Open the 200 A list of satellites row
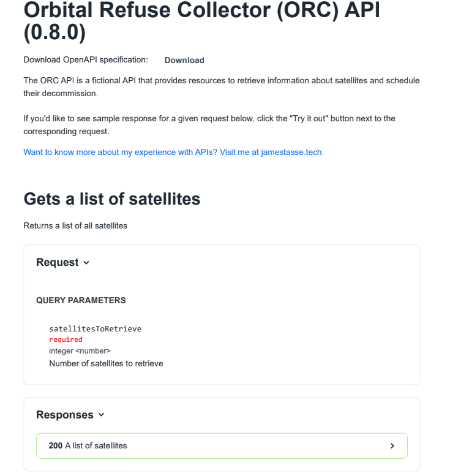 point(222,445)
